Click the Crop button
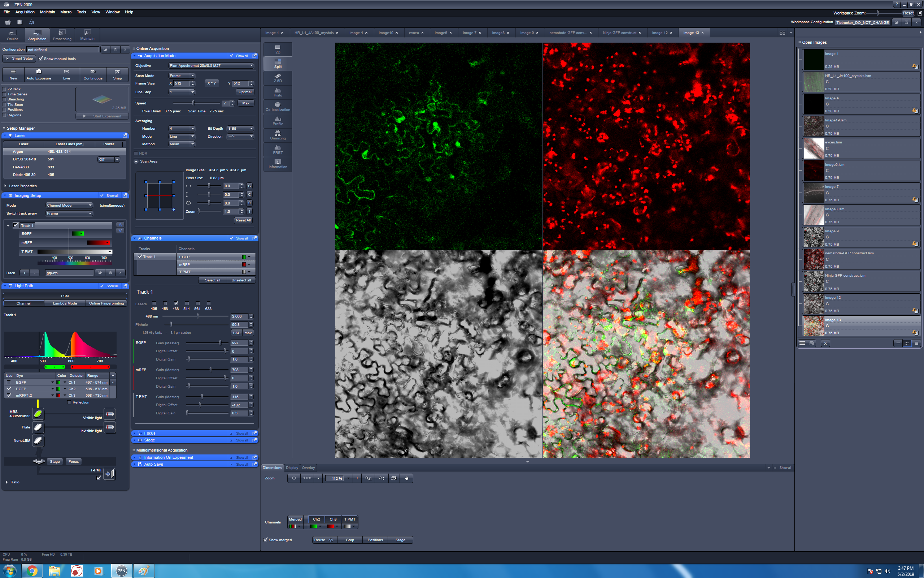Viewport: 924px width, 578px height. pyautogui.click(x=350, y=540)
